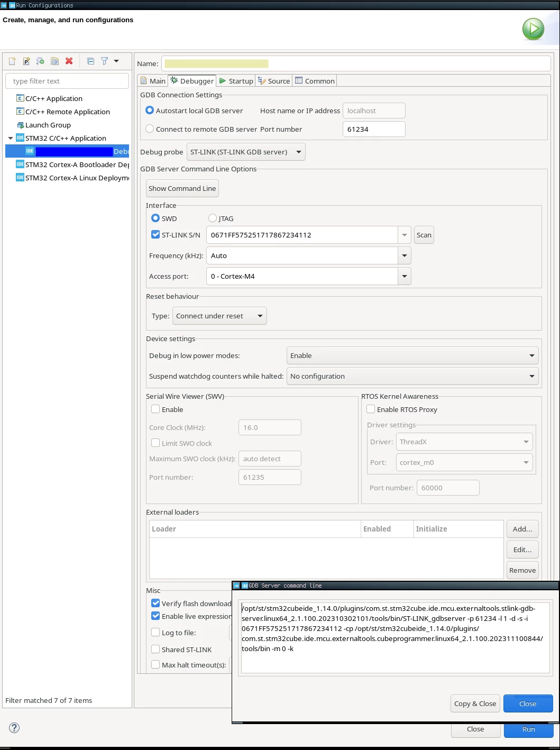Image resolution: width=560 pixels, height=750 pixels.
Task: Click Export launch configuration icon
Action: tap(40, 61)
